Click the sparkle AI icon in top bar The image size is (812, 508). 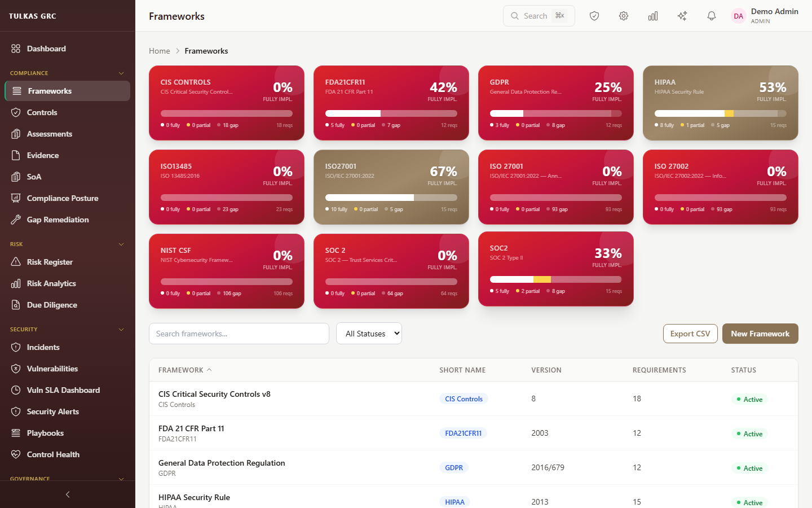pos(682,16)
